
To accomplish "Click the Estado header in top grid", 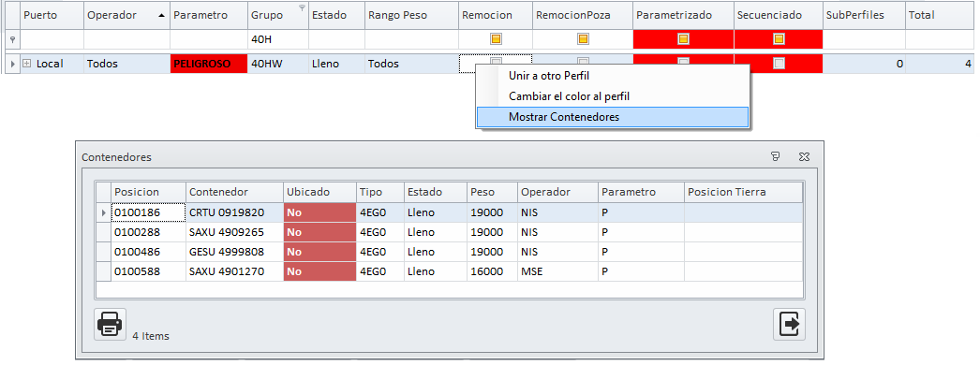I will 336,15.
